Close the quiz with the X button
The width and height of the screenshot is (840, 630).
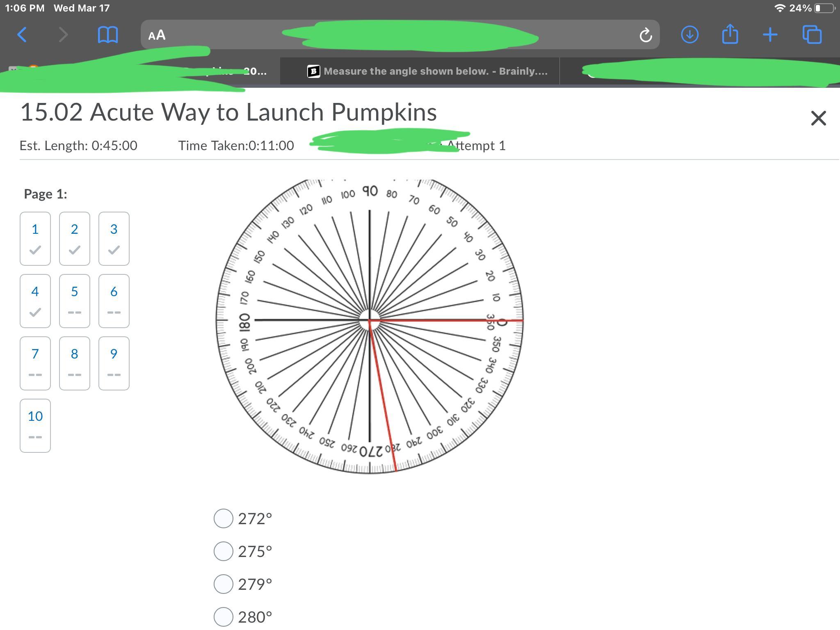818,119
